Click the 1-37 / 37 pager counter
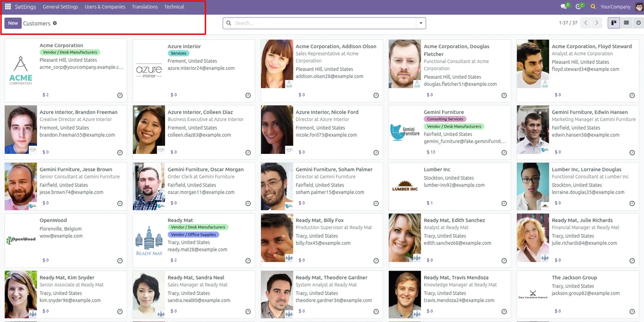This screenshot has width=644, height=322. click(x=568, y=23)
